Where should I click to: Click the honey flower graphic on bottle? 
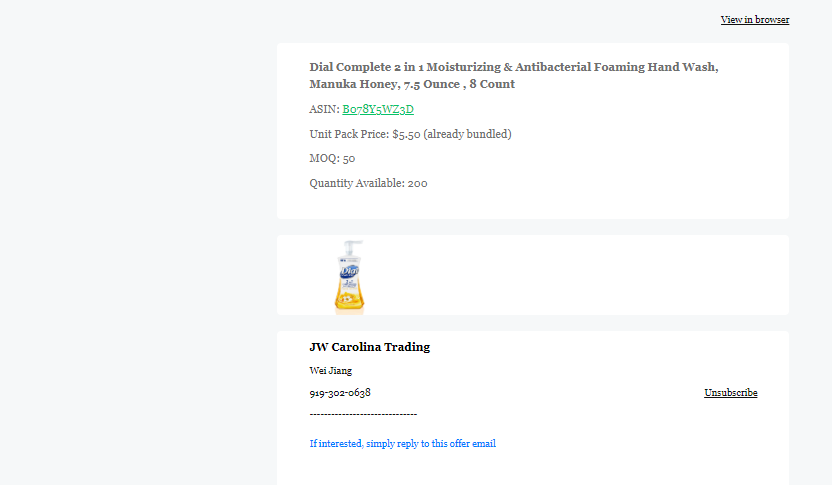[x=346, y=299]
